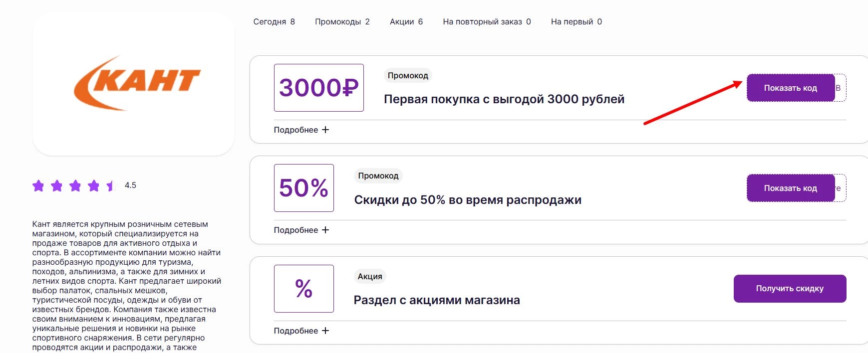Click the first rating star
The image size is (868, 353).
(x=38, y=186)
